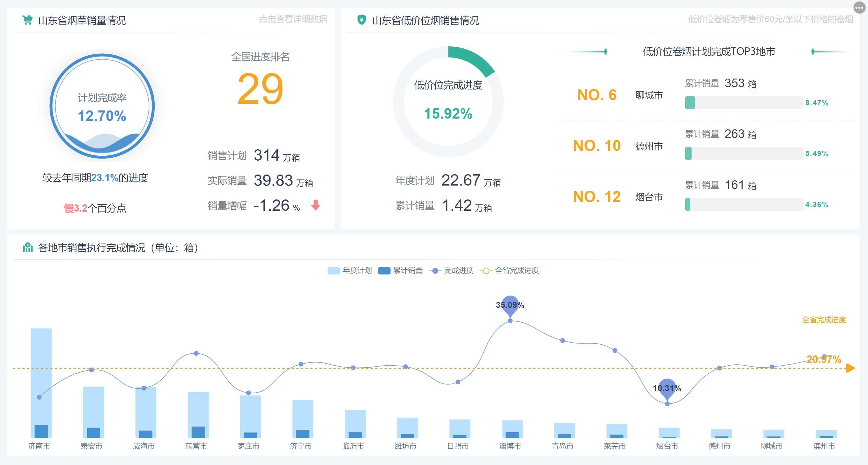Click the orange arrow at the end of the dashed line
The width and height of the screenshot is (868, 465).
click(850, 368)
